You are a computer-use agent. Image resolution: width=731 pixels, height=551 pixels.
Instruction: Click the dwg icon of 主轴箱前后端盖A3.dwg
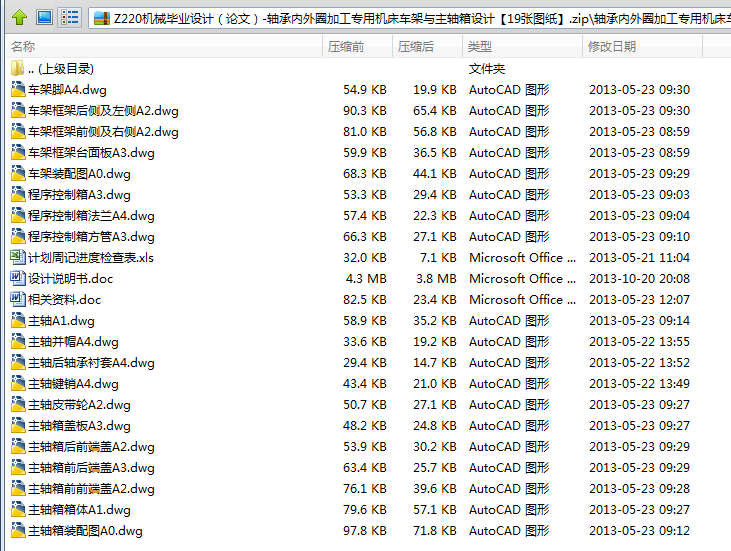[18, 467]
